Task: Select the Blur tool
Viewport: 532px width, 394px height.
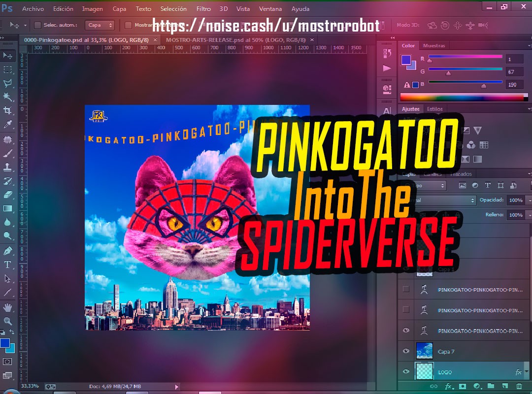Action: click(7, 222)
